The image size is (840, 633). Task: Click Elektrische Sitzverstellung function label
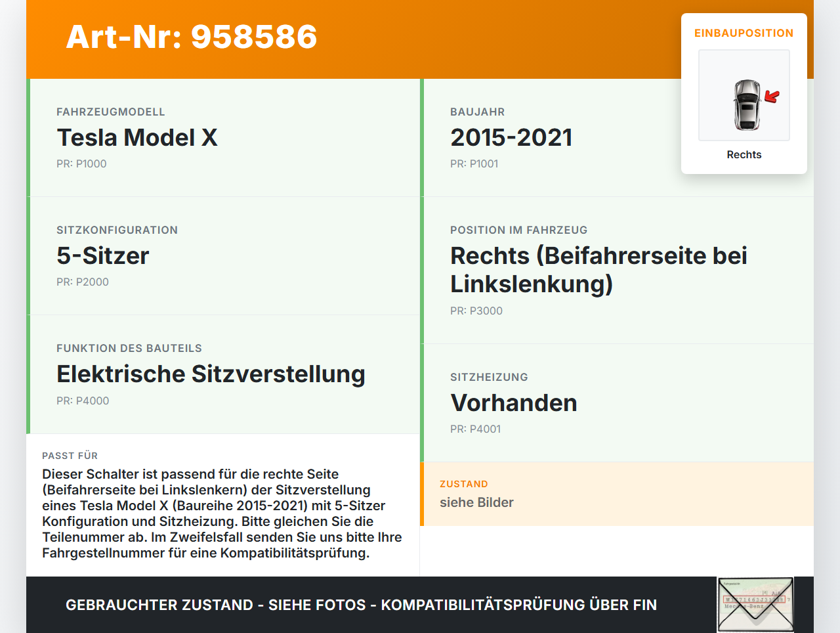tap(211, 374)
